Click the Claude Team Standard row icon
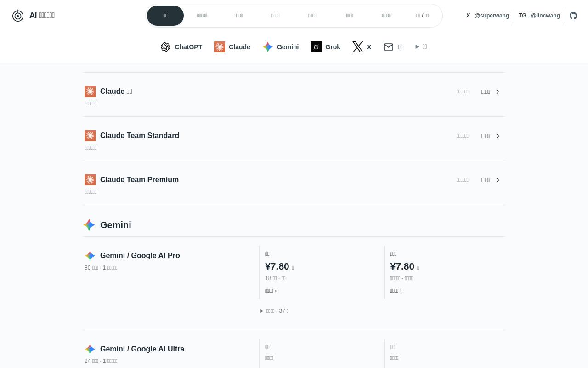The image size is (588, 368). [90, 136]
